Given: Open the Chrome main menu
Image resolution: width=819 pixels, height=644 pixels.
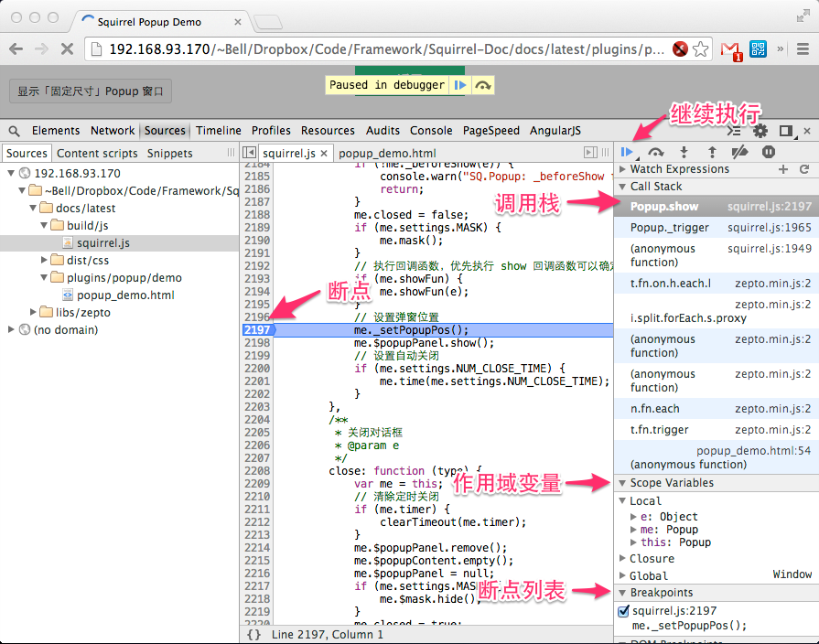Looking at the screenshot, I should pos(803,49).
